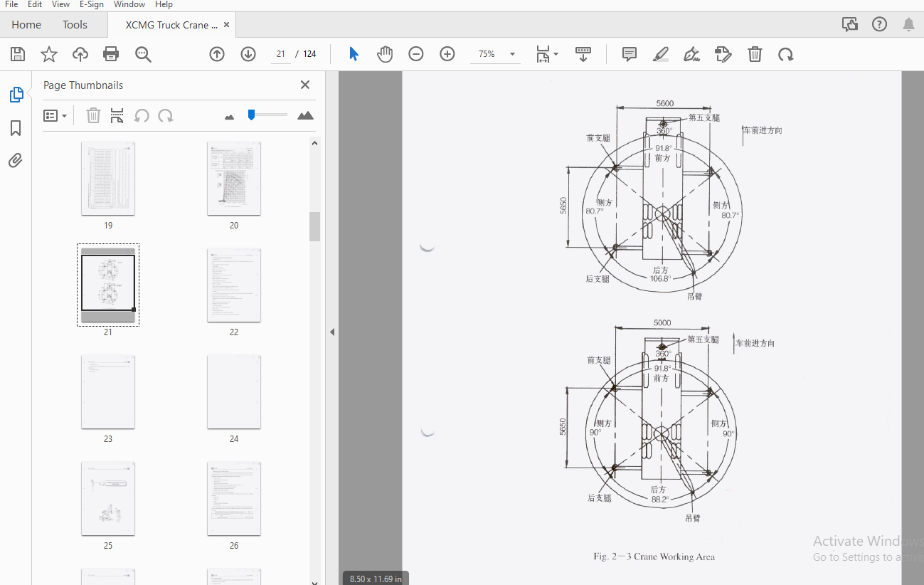Open the Bookmarks sidebar icon
The image size is (924, 585).
pos(16,128)
